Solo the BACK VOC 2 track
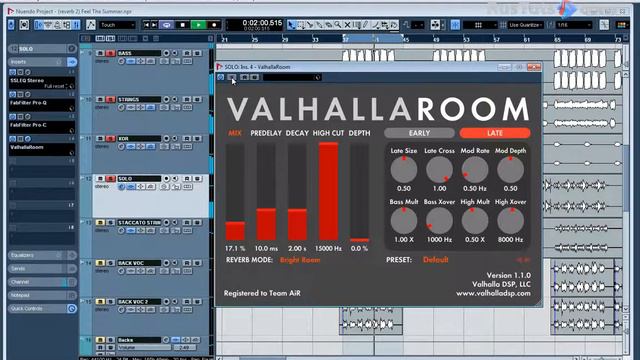Viewport: 640px width, 360px height. 110,302
